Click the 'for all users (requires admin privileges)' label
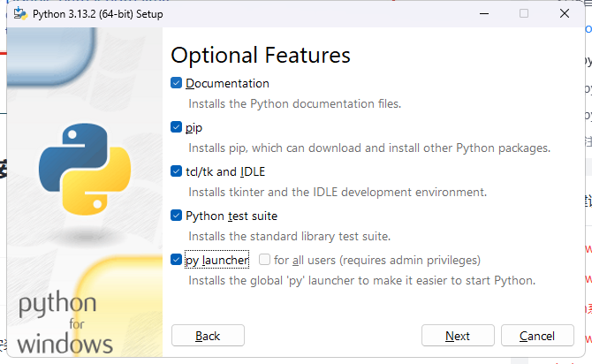592x364 pixels. pyautogui.click(x=377, y=260)
